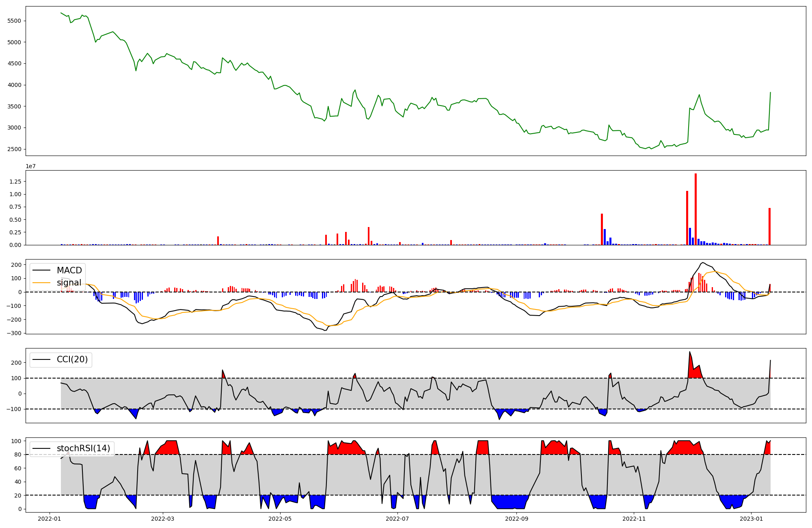The width and height of the screenshot is (812, 528).
Task: Click the CCI(20) legend label
Action: tap(72, 359)
